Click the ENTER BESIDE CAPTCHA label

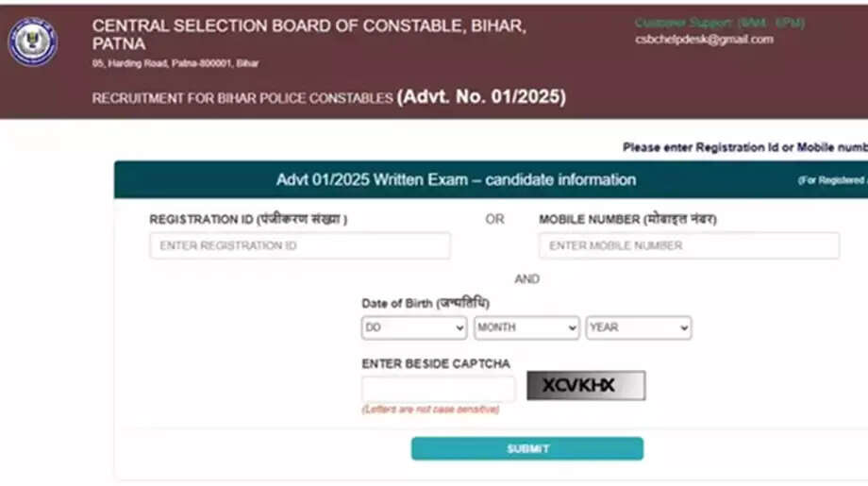(x=436, y=363)
